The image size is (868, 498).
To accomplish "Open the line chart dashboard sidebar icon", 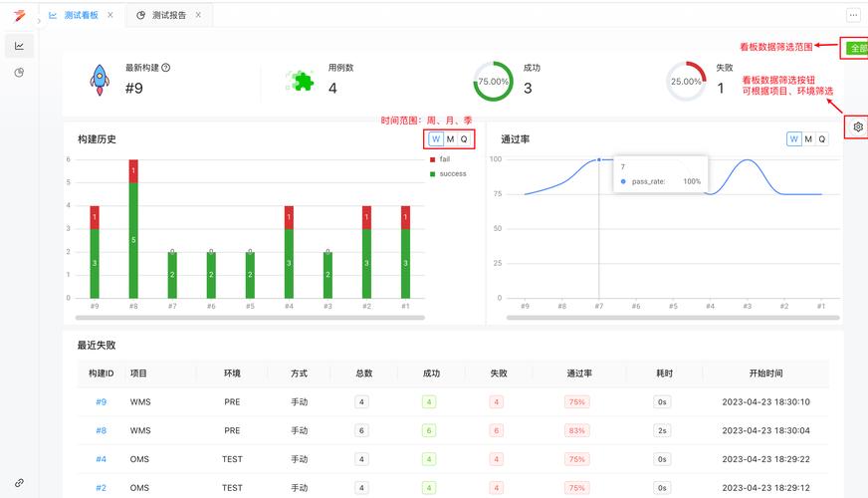I will pos(19,46).
